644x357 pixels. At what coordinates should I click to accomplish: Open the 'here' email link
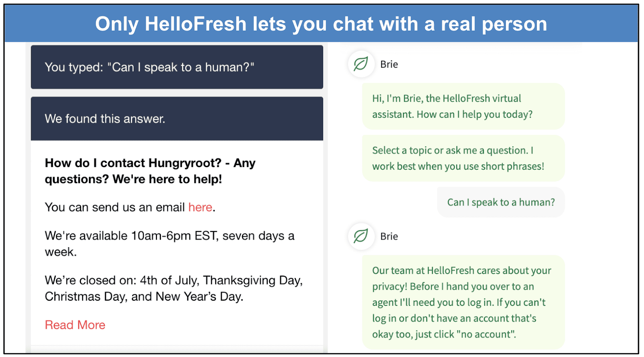coord(200,207)
